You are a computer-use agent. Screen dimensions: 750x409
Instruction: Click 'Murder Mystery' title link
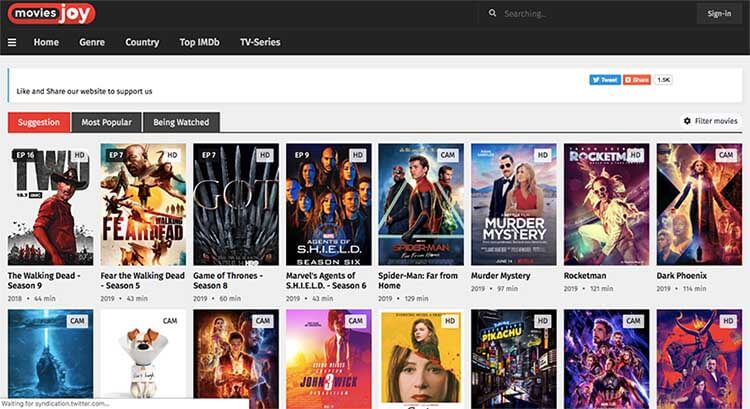coord(501,276)
